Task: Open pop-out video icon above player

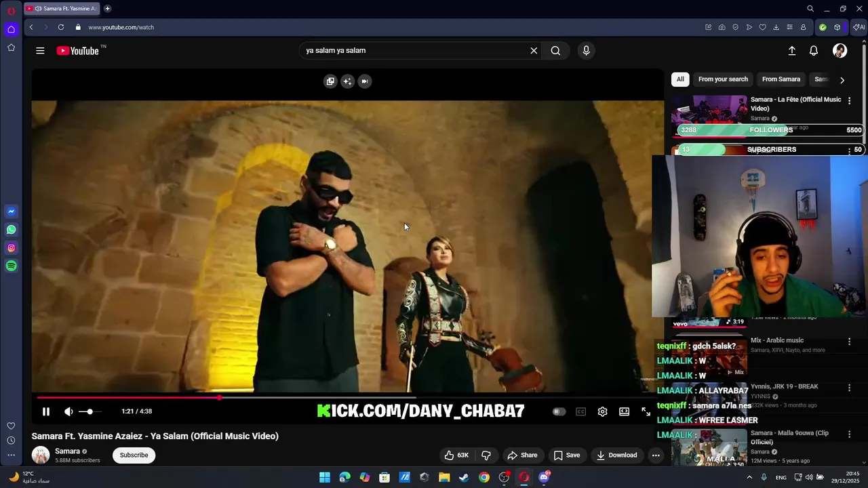Action: click(x=330, y=81)
